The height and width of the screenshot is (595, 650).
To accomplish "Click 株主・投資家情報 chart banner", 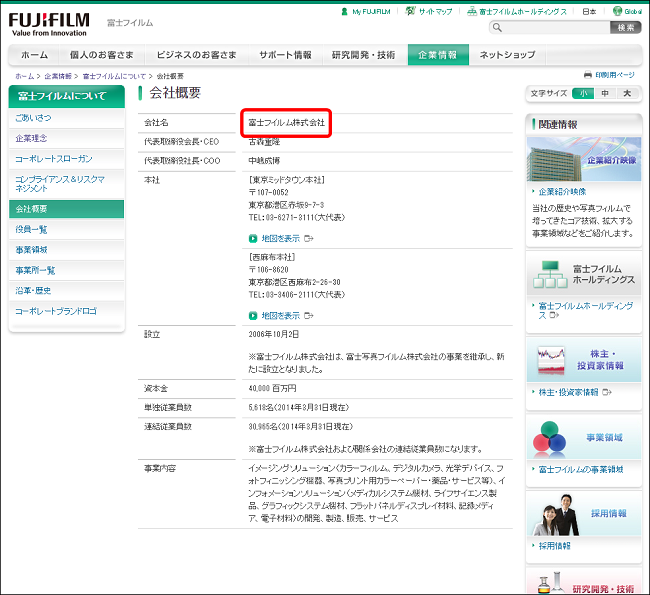I will pyautogui.click(x=584, y=359).
